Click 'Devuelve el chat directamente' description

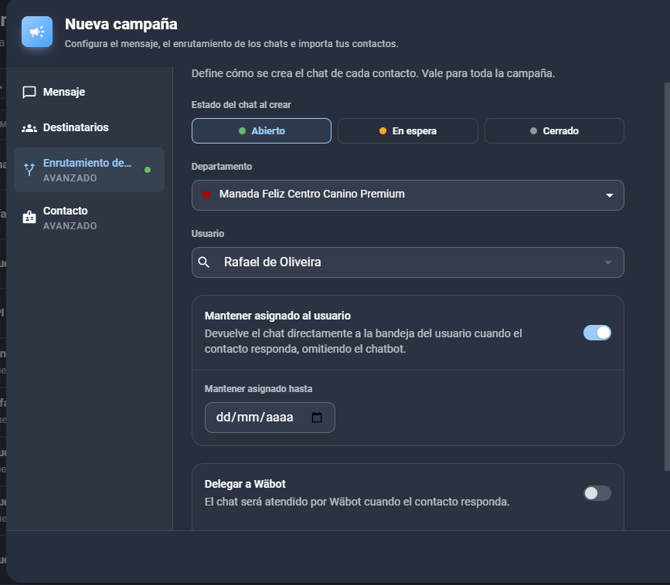tap(363, 341)
